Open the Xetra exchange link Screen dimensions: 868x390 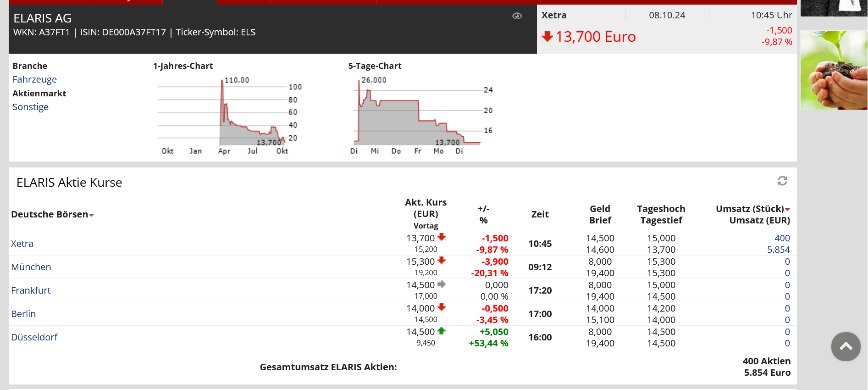tap(22, 244)
